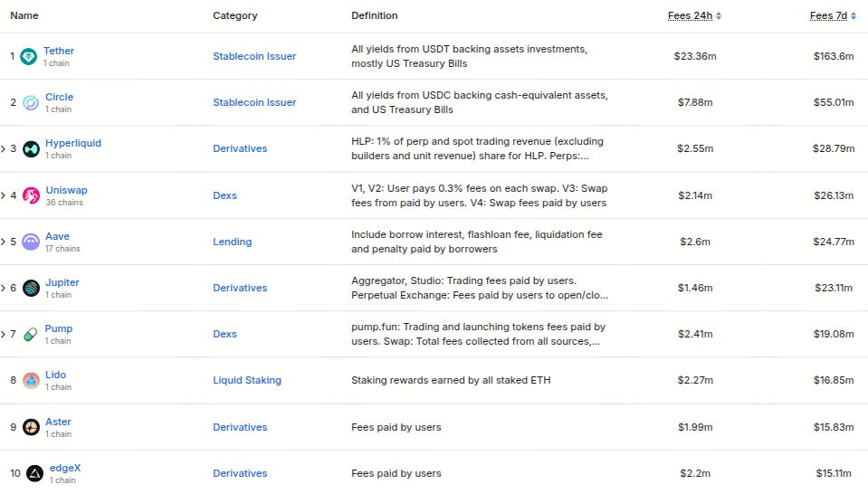Image resolution: width=868 pixels, height=494 pixels.
Task: Open the Tether protocol link
Action: [59, 51]
